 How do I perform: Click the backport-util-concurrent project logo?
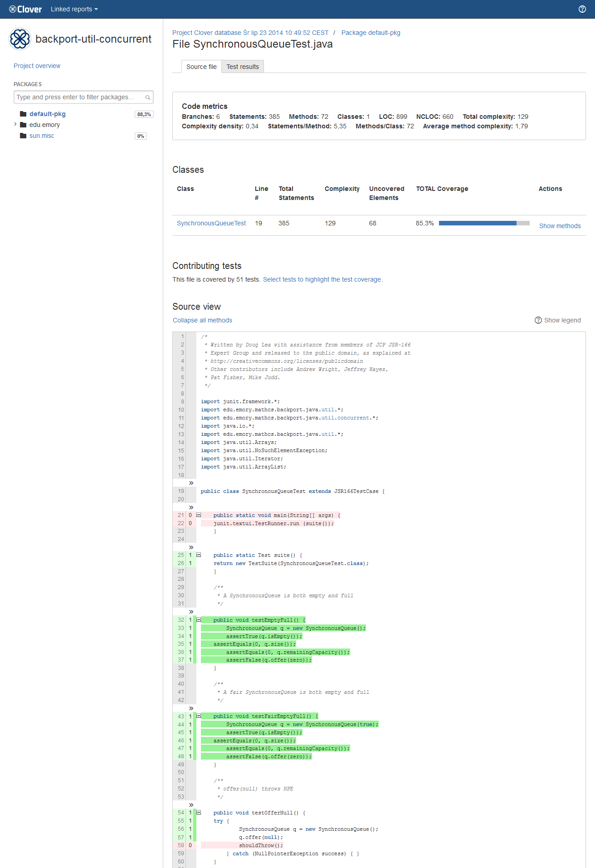point(20,39)
